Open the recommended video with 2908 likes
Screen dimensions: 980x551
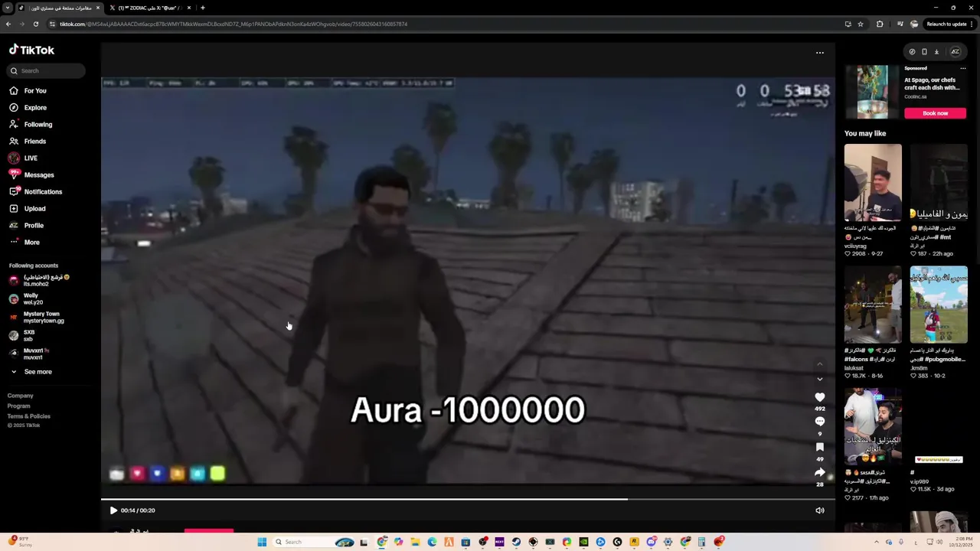(873, 183)
